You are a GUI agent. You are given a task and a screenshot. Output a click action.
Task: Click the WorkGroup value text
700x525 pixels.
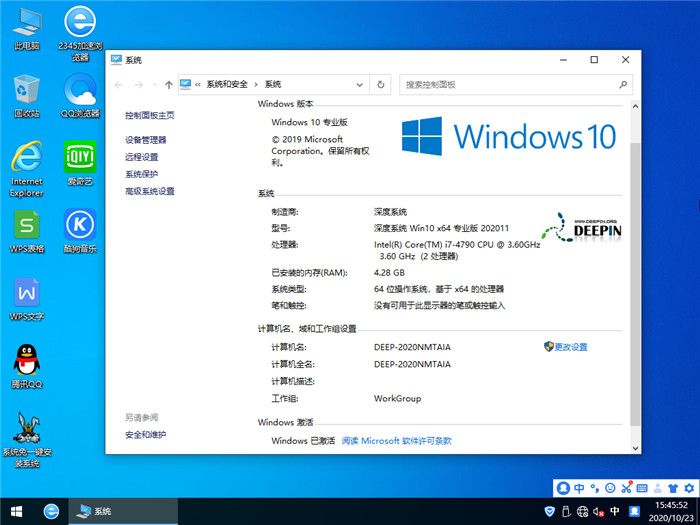point(397,399)
